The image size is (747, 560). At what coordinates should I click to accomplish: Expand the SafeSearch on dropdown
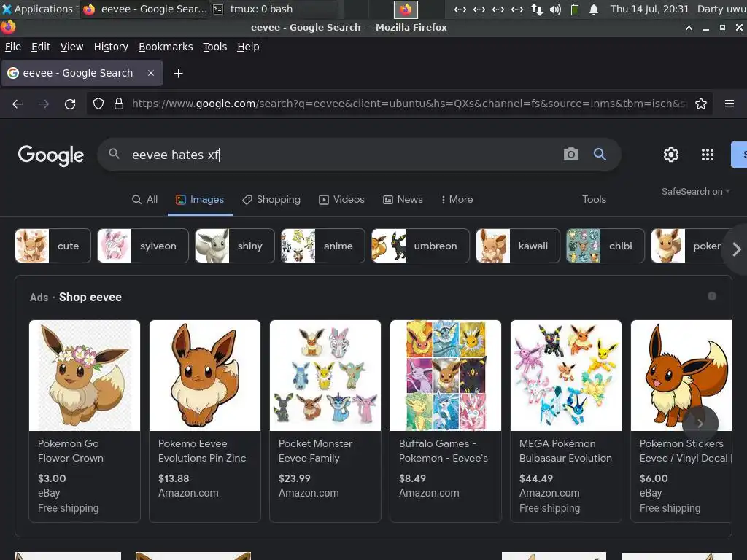point(695,192)
